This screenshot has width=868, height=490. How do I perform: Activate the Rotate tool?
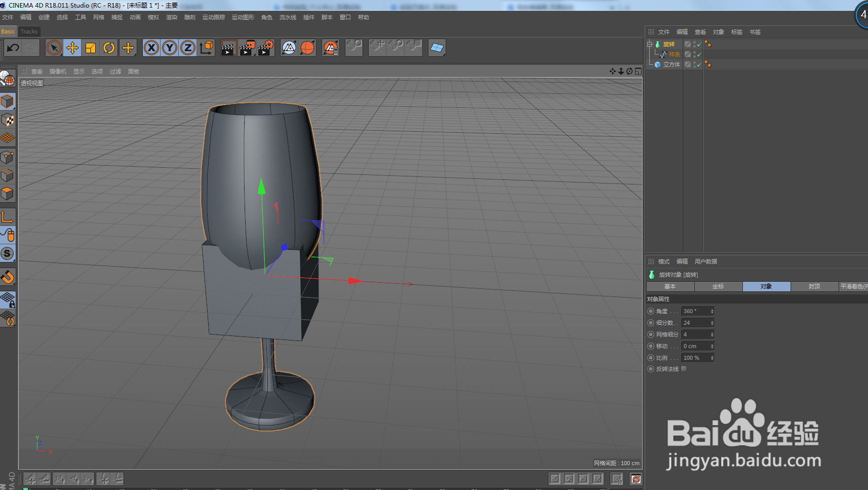(x=109, y=48)
